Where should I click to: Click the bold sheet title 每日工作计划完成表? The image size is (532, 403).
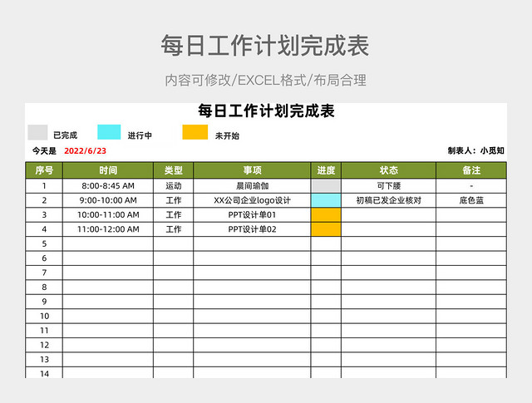[266, 111]
